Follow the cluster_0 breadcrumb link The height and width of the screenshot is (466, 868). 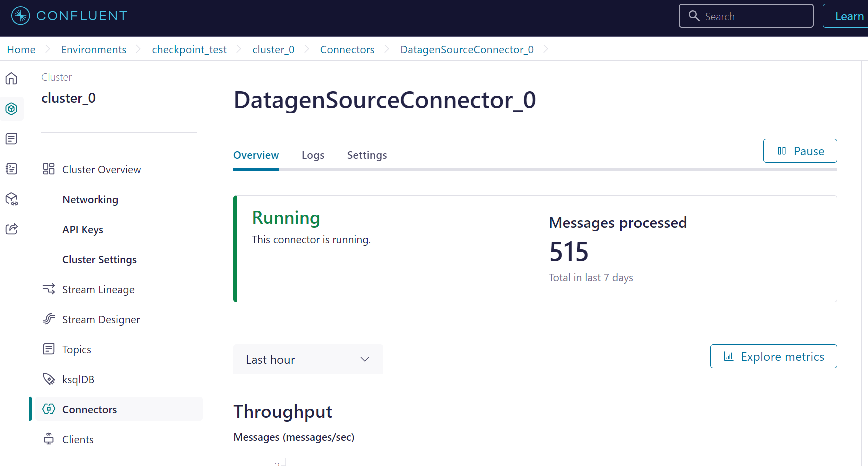(273, 49)
